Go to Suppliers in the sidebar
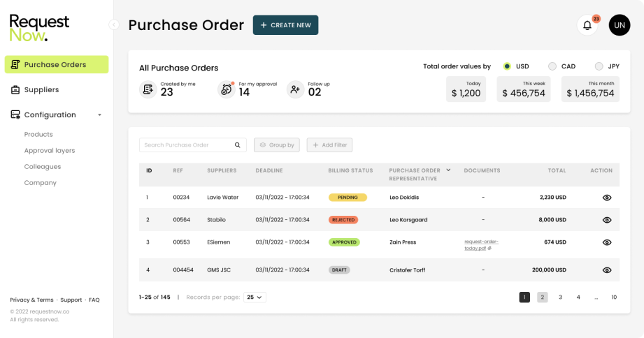The image size is (644, 338). coord(41,89)
